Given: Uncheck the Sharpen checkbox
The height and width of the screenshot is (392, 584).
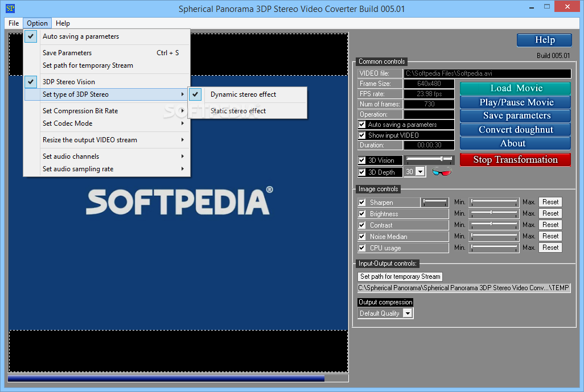Looking at the screenshot, I should tap(362, 203).
